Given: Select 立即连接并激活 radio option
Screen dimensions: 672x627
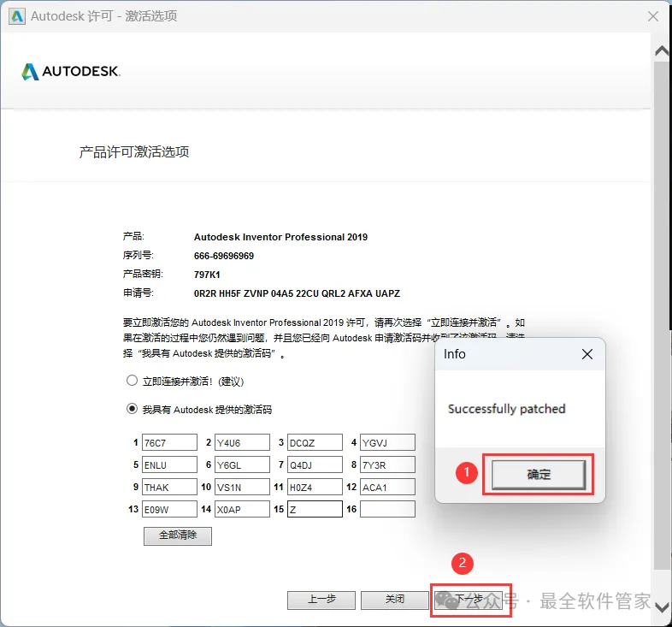Looking at the screenshot, I should point(132,381).
